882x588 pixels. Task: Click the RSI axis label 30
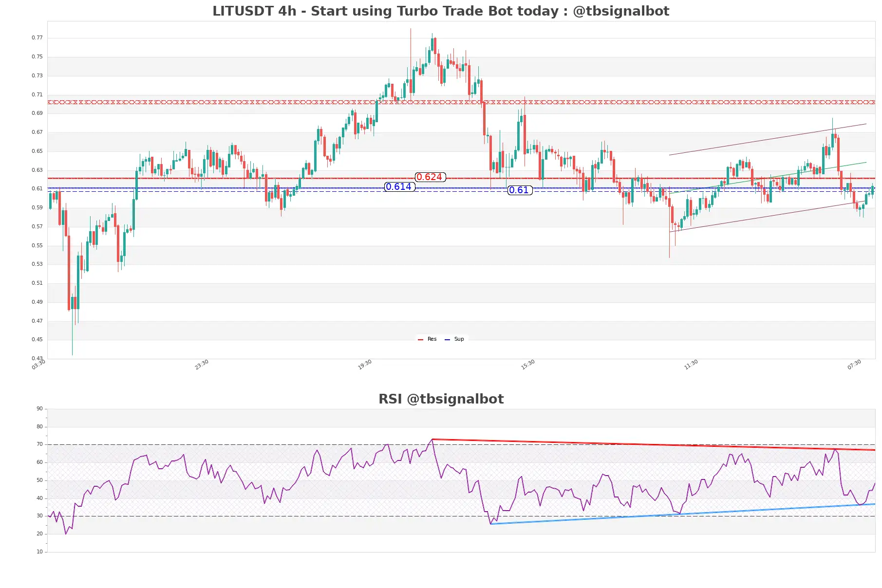[x=39, y=516]
